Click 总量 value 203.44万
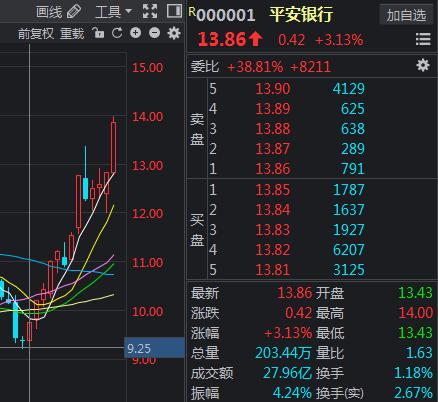 point(283,353)
